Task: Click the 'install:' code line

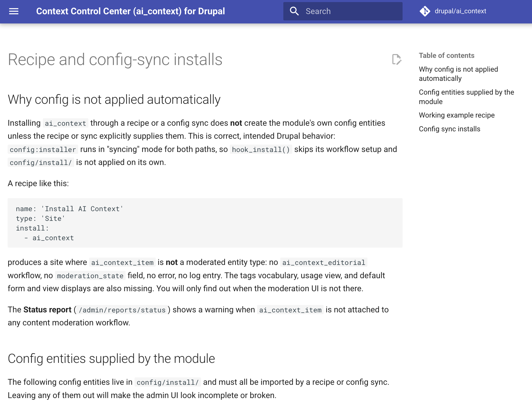Action: click(x=32, y=228)
